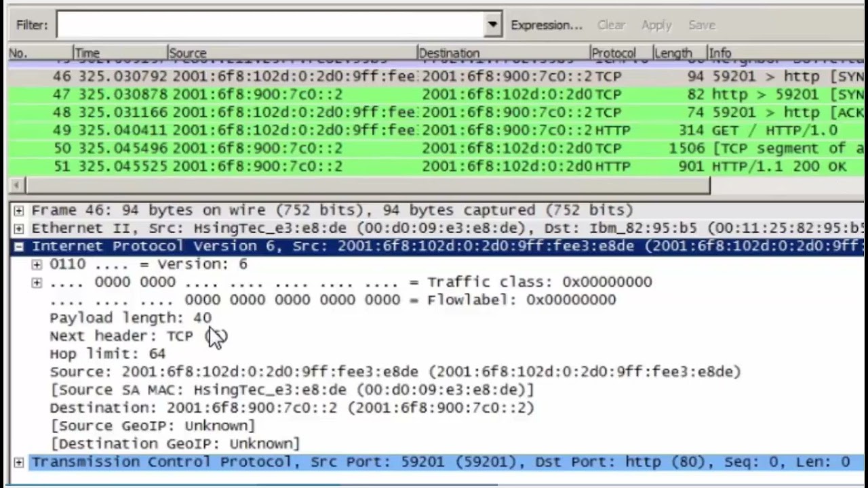
Task: Sort by the Info column header
Action: [787, 53]
